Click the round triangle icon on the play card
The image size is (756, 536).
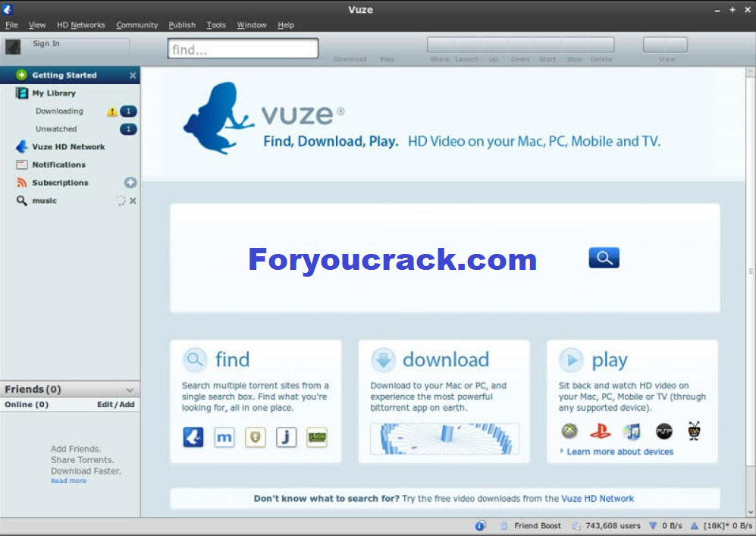pyautogui.click(x=571, y=359)
